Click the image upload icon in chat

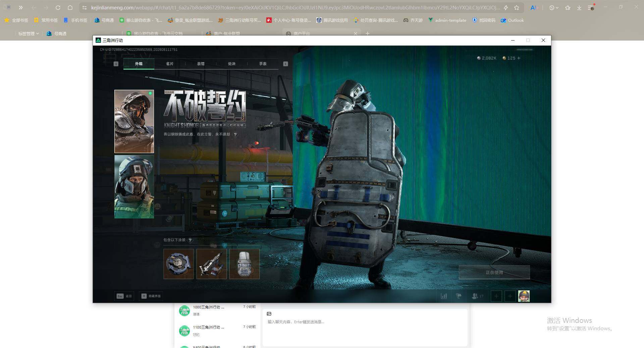click(269, 314)
